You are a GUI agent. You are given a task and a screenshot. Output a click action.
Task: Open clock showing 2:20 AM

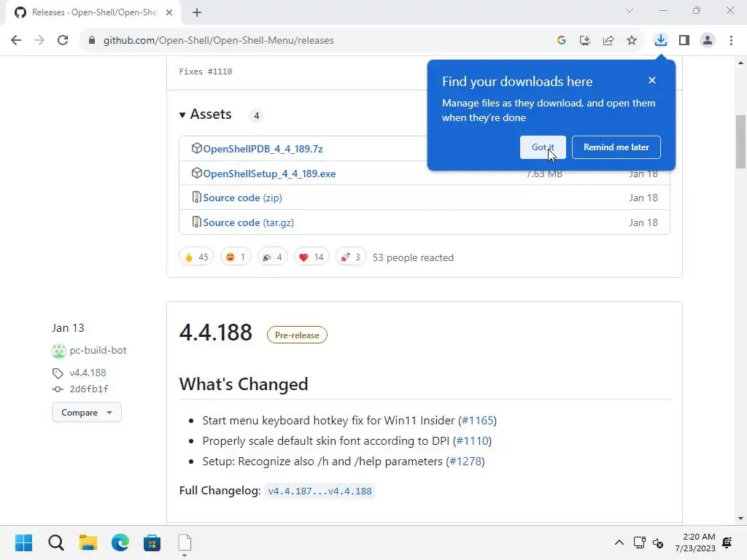pyautogui.click(x=695, y=542)
